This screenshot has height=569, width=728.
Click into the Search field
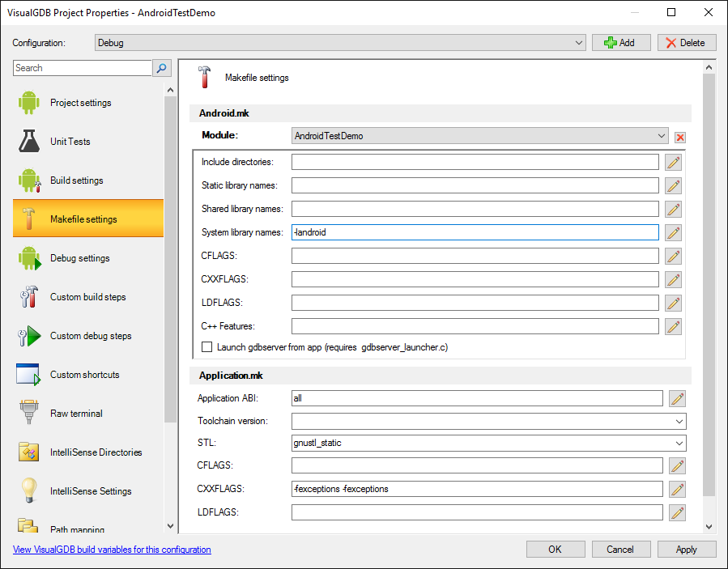click(83, 68)
